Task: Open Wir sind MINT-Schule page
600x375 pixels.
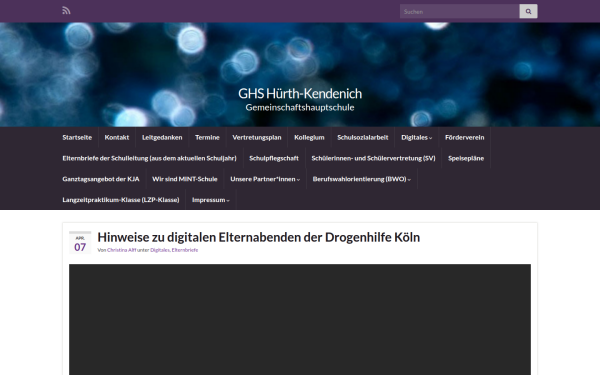Action: [184, 179]
